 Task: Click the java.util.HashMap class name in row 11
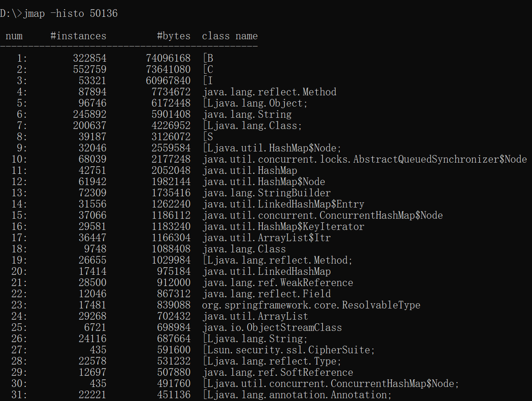[x=250, y=170]
